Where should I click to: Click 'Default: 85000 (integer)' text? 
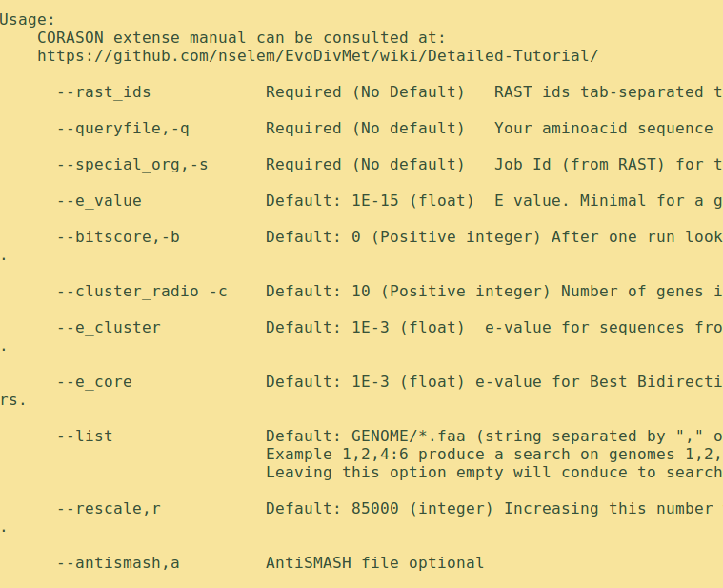coord(379,509)
